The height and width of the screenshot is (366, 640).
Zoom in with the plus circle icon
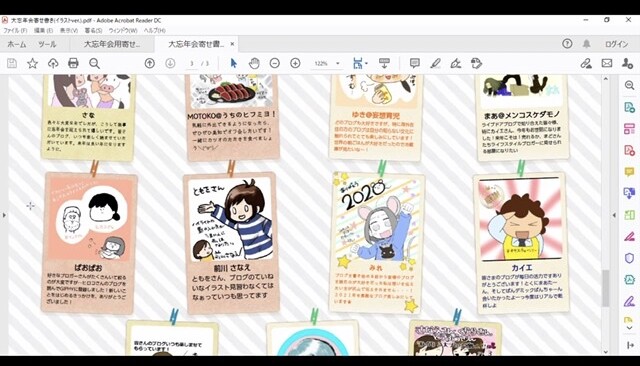coord(295,63)
